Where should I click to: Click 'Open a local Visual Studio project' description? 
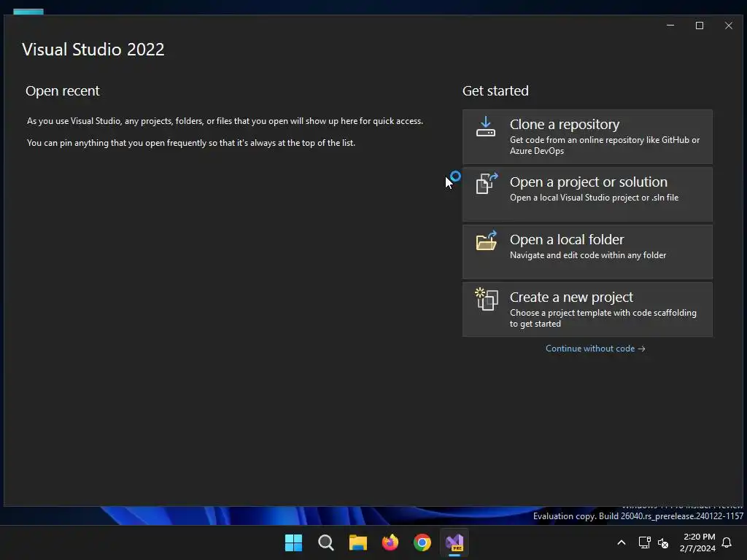tap(594, 198)
